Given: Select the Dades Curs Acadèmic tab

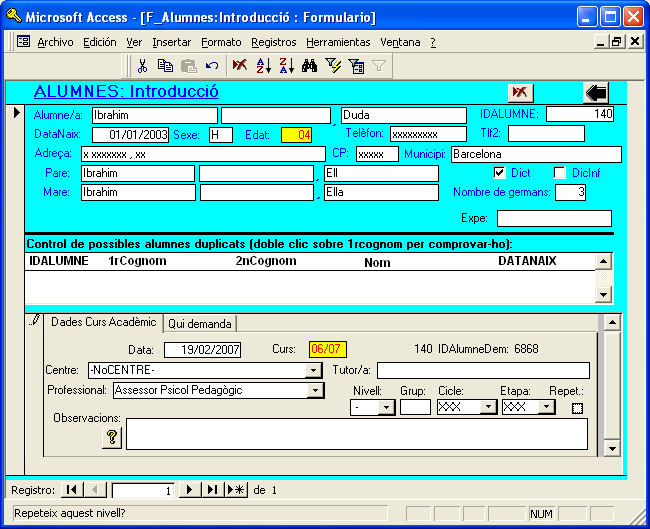Looking at the screenshot, I should [x=104, y=322].
